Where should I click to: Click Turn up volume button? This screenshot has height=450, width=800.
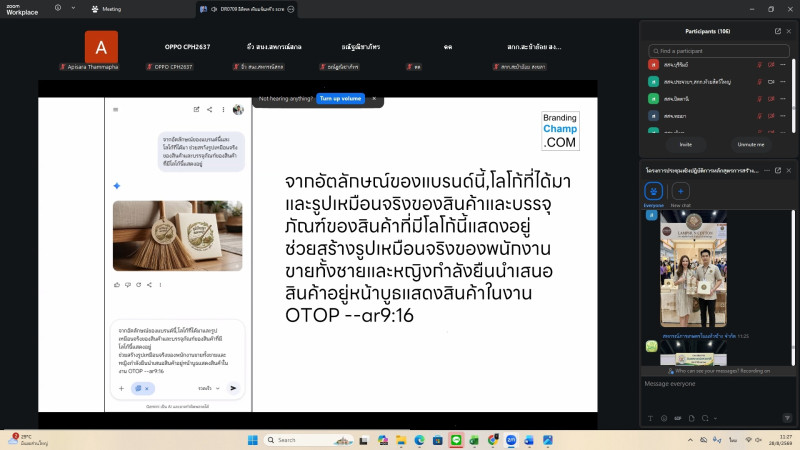[340, 98]
